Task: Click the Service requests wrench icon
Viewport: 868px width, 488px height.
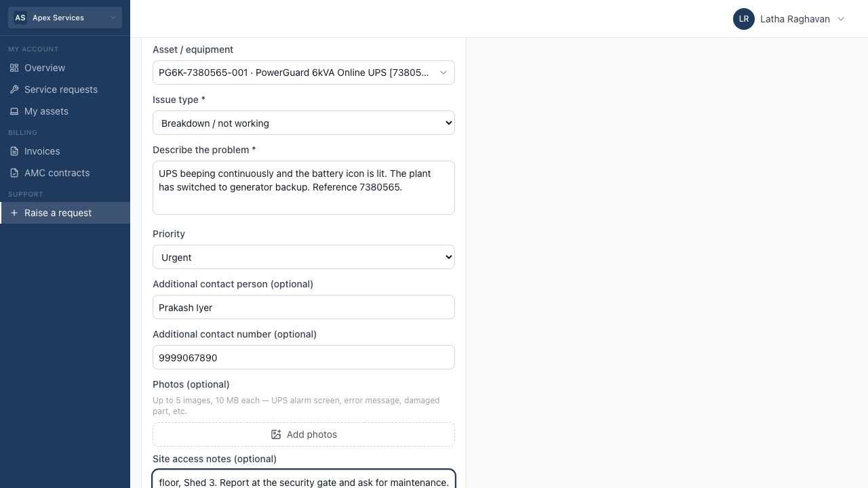Action: tap(14, 89)
